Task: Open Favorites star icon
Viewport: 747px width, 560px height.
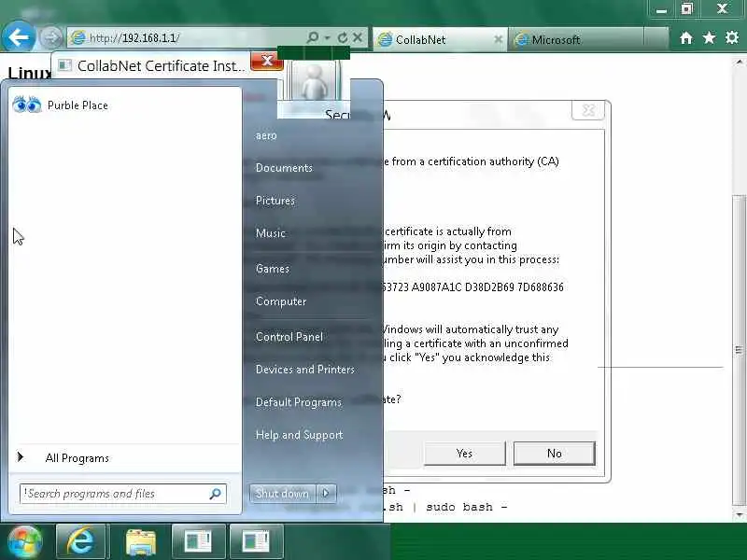Action: [x=709, y=37]
